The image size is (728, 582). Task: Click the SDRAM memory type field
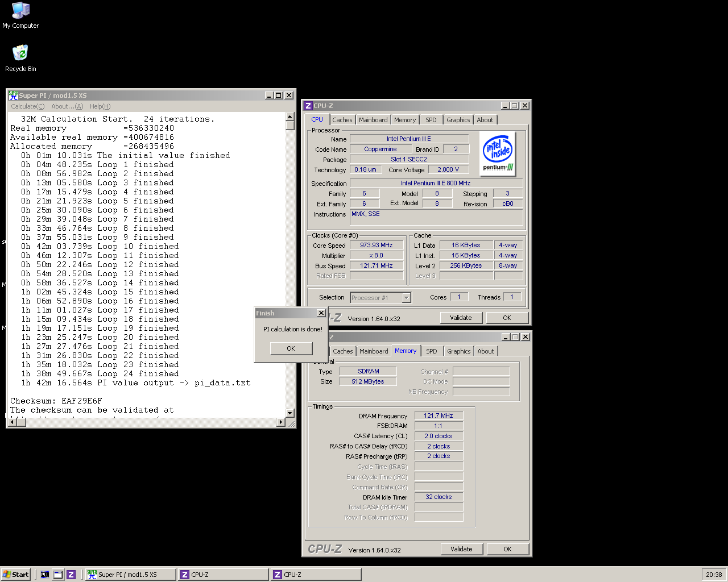pyautogui.click(x=368, y=371)
